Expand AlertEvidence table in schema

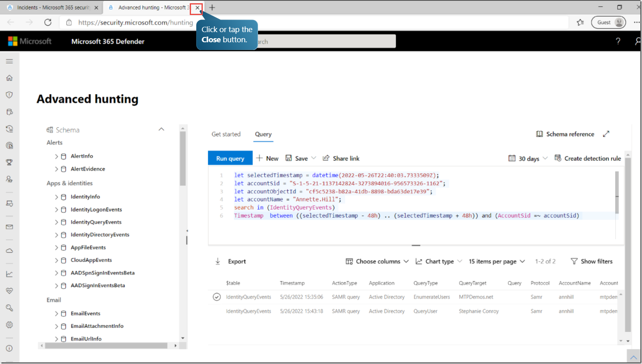click(x=56, y=169)
